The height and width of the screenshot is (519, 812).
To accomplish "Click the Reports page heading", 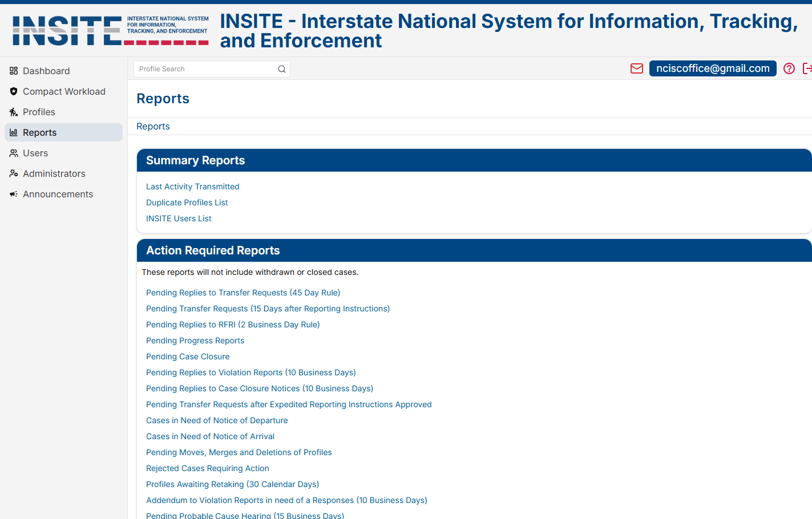I will pyautogui.click(x=163, y=99).
